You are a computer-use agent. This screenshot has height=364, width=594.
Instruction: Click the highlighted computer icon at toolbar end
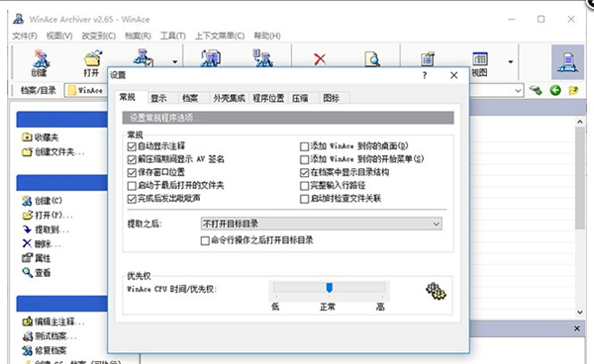click(x=567, y=62)
